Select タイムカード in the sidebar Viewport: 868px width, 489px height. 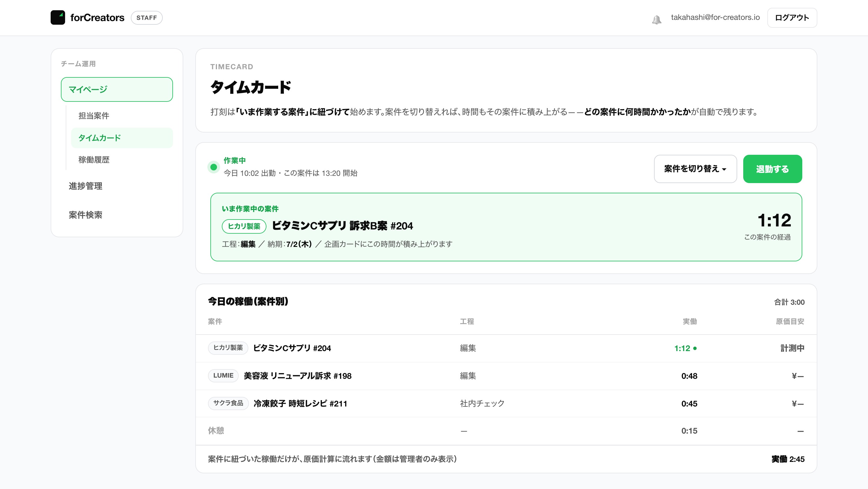[x=122, y=138]
